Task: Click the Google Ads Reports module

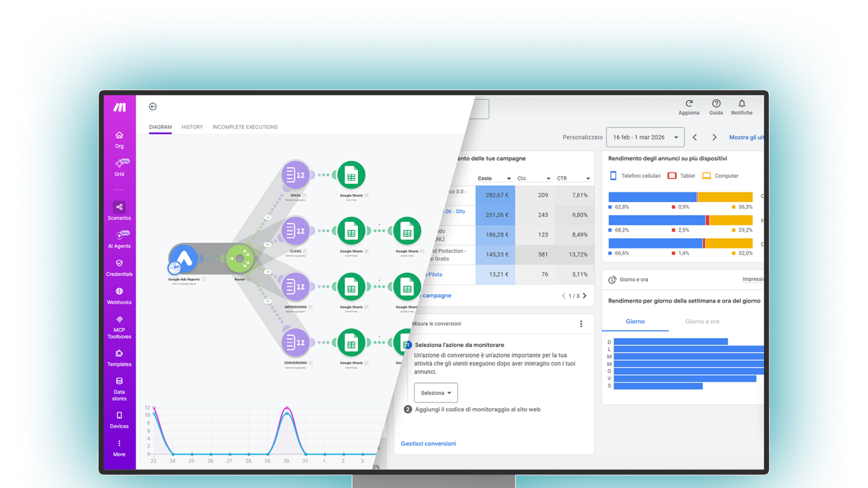Action: pyautogui.click(x=183, y=259)
